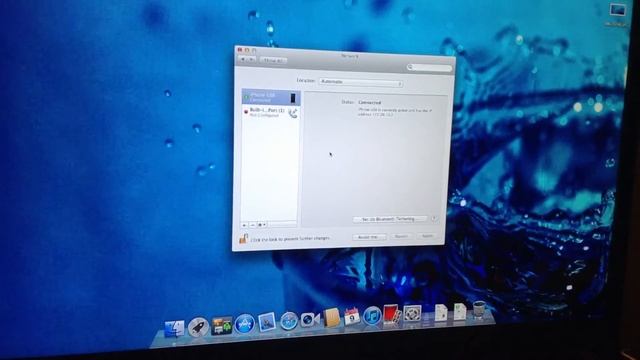640x360 pixels.
Task: Open the Calendar icon in Dock
Action: (x=351, y=317)
